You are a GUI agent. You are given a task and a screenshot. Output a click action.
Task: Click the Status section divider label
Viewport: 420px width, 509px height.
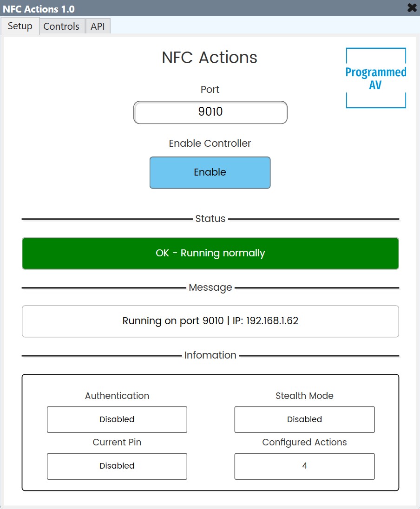pyautogui.click(x=210, y=218)
